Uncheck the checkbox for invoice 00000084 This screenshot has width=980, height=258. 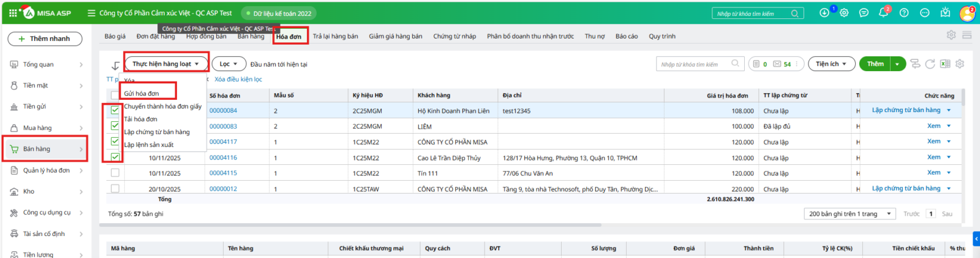[115, 110]
